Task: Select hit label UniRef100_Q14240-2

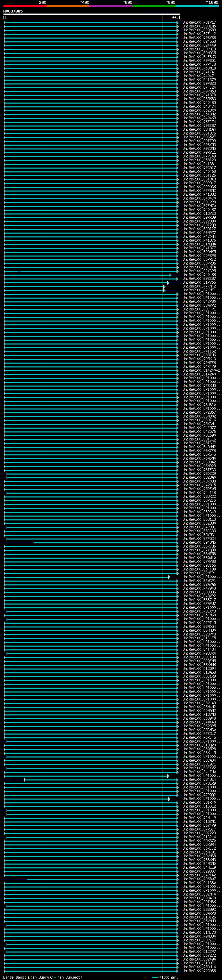Action: [x=201, y=370]
